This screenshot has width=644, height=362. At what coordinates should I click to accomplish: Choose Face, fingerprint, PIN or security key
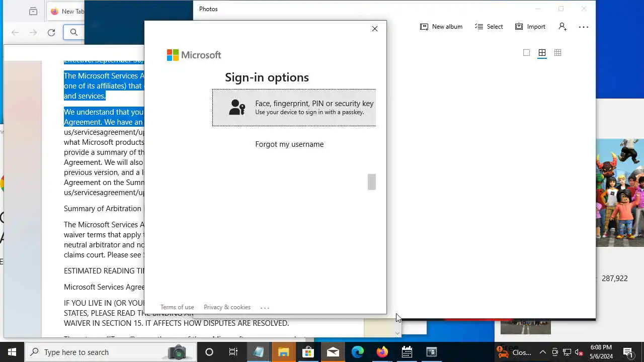point(294,108)
